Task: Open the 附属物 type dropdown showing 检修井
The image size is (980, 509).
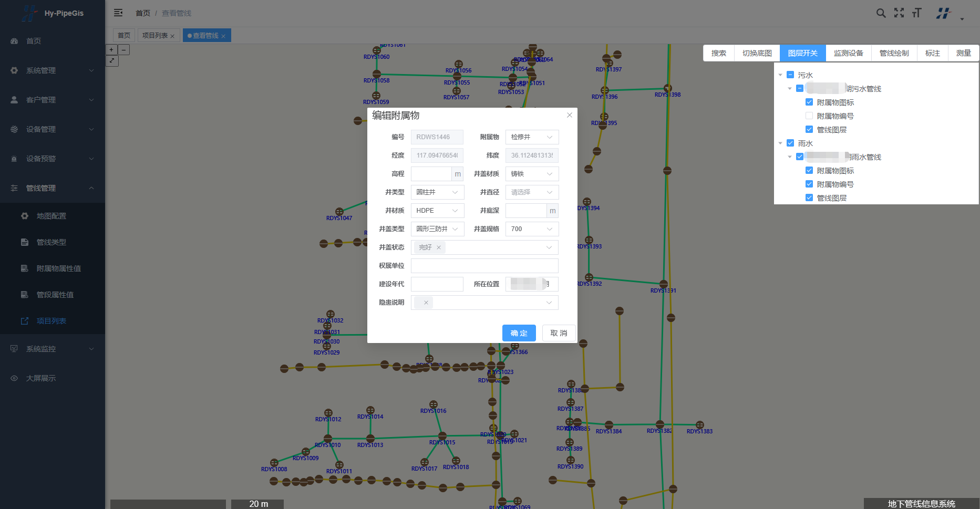Action: [x=531, y=137]
